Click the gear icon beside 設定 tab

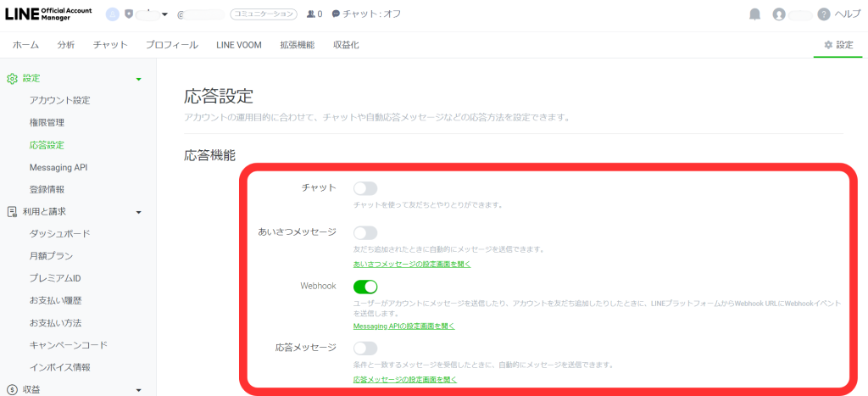[828, 45]
